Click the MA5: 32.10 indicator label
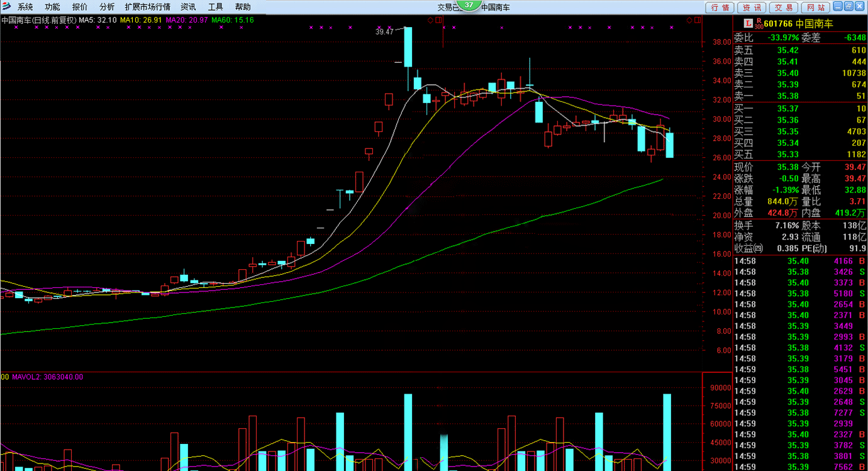This screenshot has width=868, height=471. [x=98, y=20]
